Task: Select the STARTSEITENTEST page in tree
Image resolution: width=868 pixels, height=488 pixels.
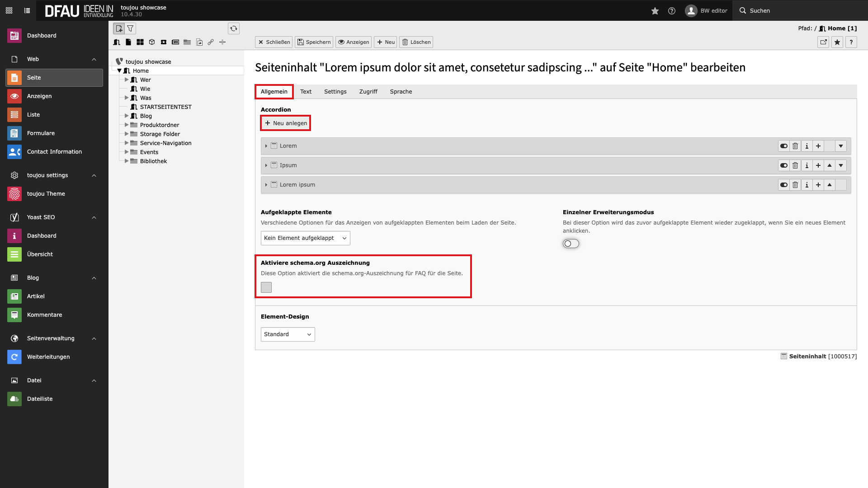Action: 165,107
